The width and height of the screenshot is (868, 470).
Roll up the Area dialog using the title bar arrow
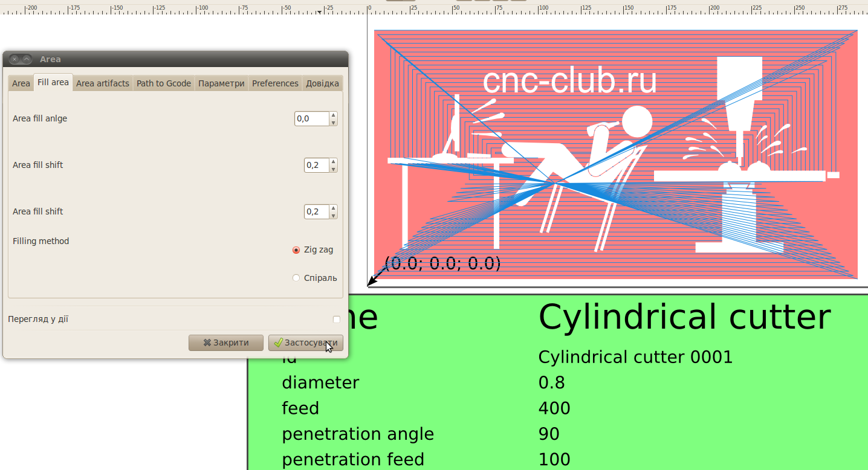point(27,59)
